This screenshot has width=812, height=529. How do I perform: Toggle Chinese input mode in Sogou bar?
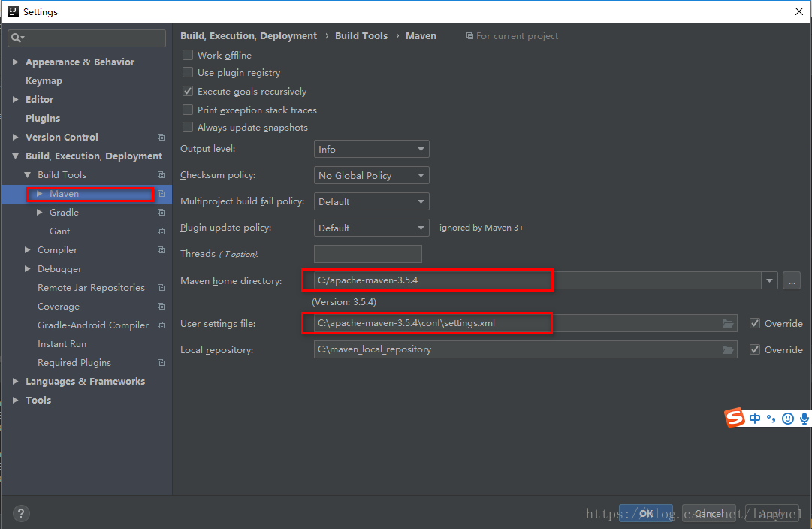[755, 418]
